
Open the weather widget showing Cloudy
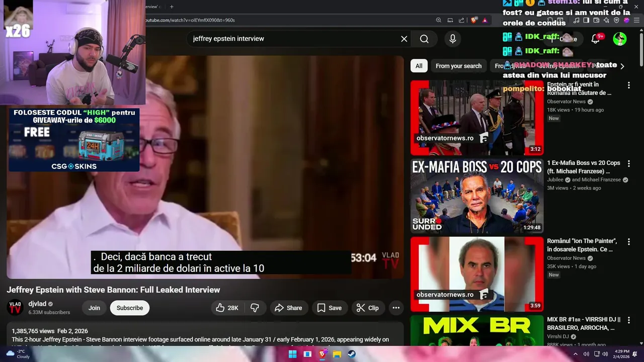coord(18,354)
